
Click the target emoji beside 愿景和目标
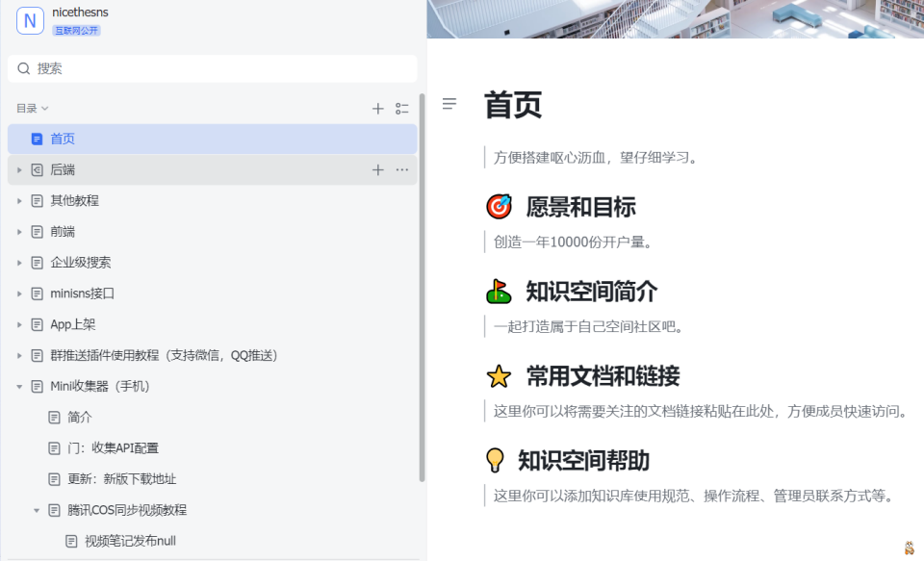pyautogui.click(x=499, y=207)
